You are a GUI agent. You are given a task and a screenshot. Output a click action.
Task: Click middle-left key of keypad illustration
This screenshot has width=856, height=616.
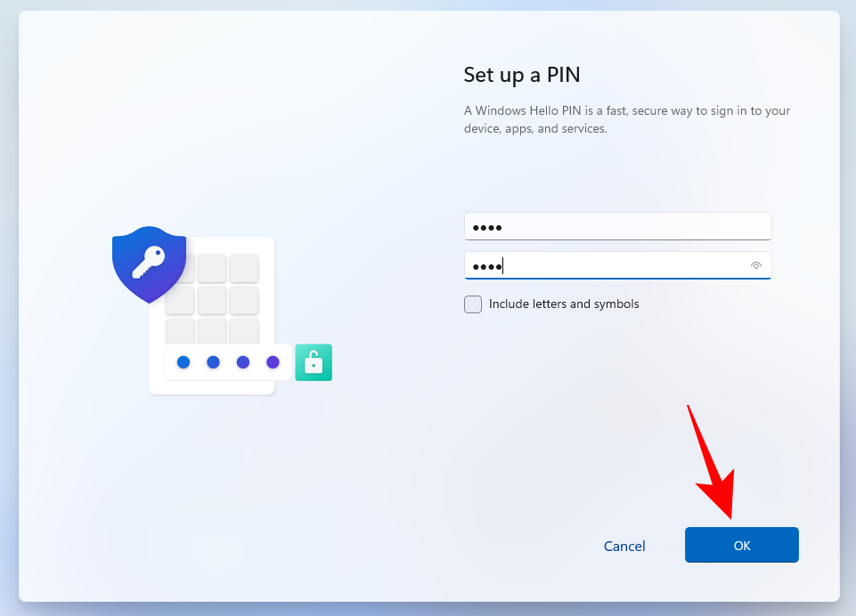point(180,301)
